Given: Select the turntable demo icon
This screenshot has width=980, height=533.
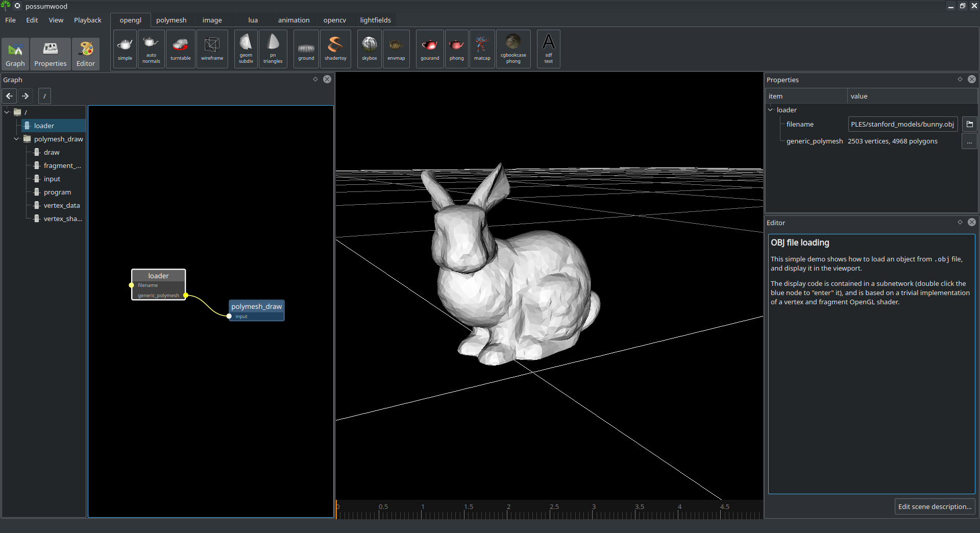Looking at the screenshot, I should point(180,49).
